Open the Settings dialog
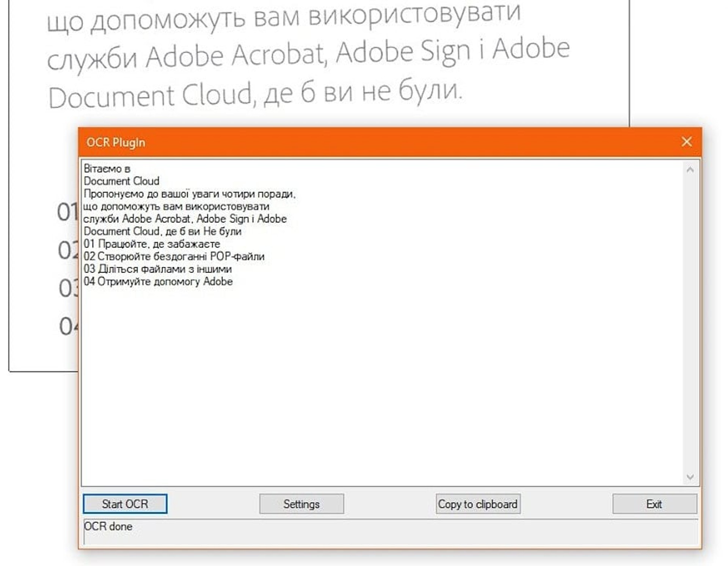728x566 pixels. pyautogui.click(x=301, y=504)
